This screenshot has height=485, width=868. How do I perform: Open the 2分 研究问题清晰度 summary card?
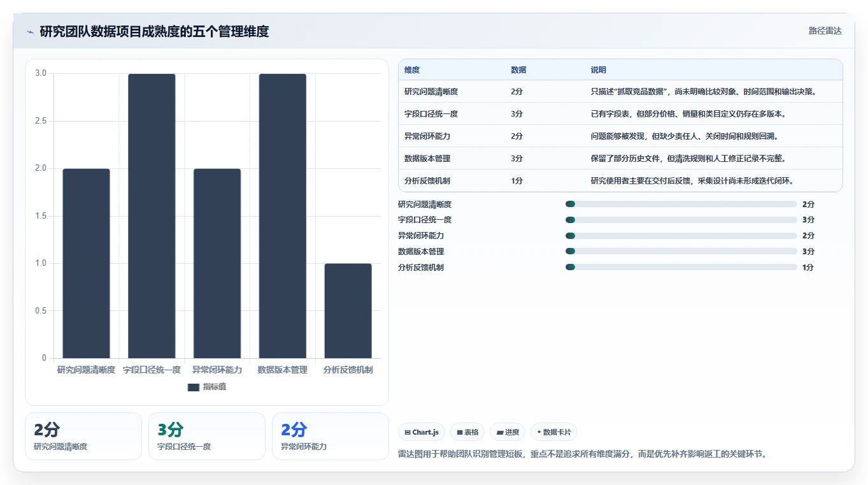[x=83, y=436]
